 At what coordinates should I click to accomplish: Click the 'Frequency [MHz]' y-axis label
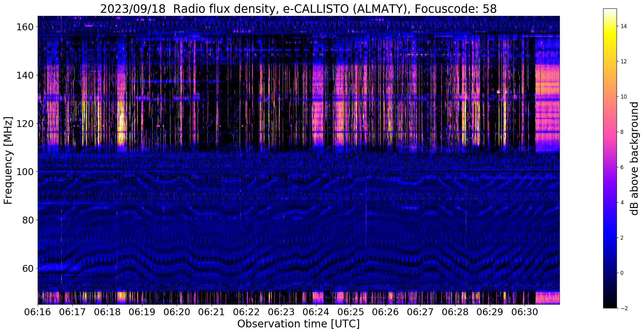(x=8, y=160)
